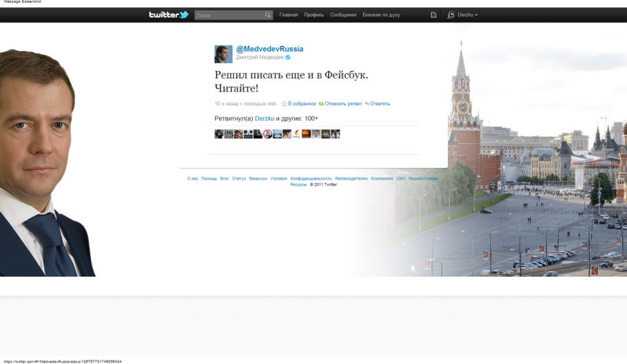Click Medvedev's profile avatar in the tweet
The height and width of the screenshot is (364, 627).
click(223, 54)
